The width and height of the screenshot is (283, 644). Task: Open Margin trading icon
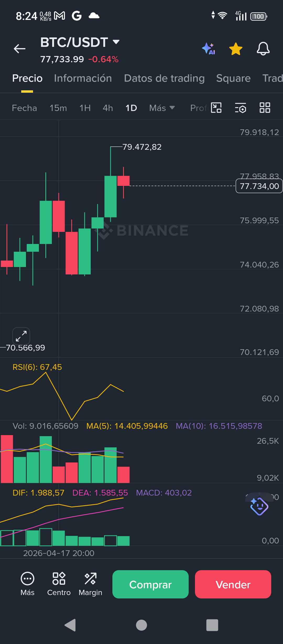point(90,584)
